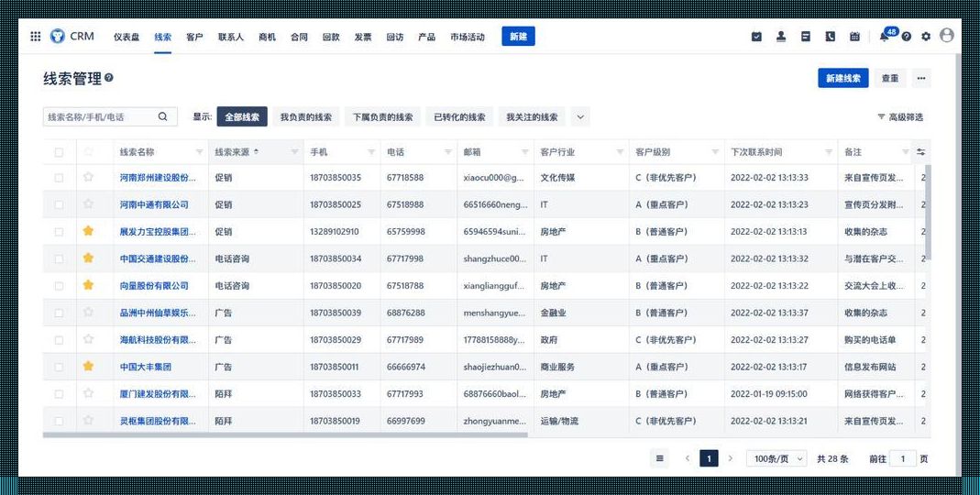Star the 河南郑州建设股份 lead
The width and height of the screenshot is (980, 495).
coord(88,177)
